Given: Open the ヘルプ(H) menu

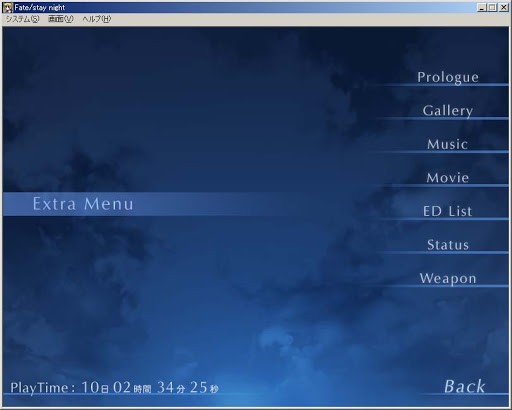Looking at the screenshot, I should [97, 19].
